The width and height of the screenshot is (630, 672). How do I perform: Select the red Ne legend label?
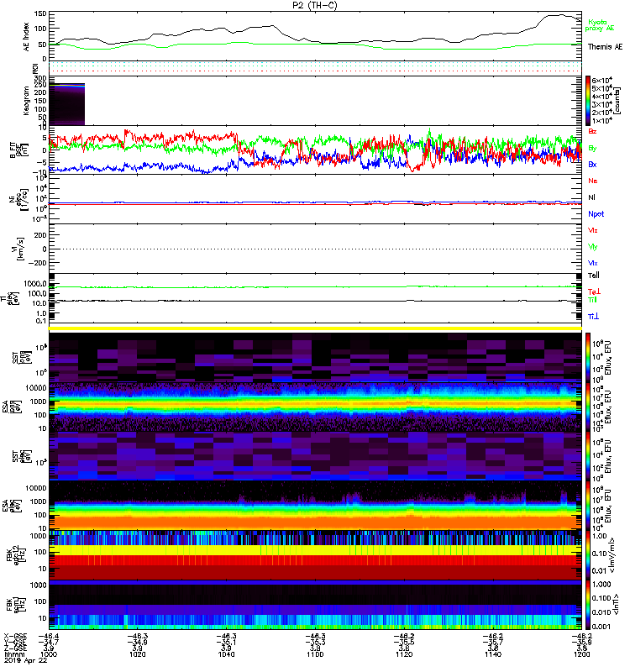point(593,181)
